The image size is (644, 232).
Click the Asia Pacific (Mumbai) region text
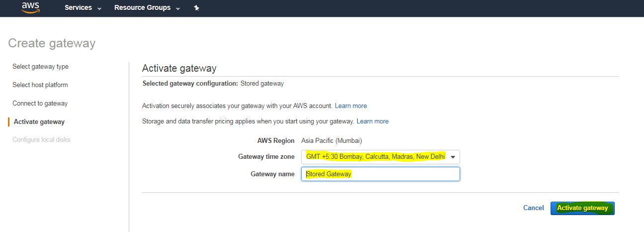331,141
